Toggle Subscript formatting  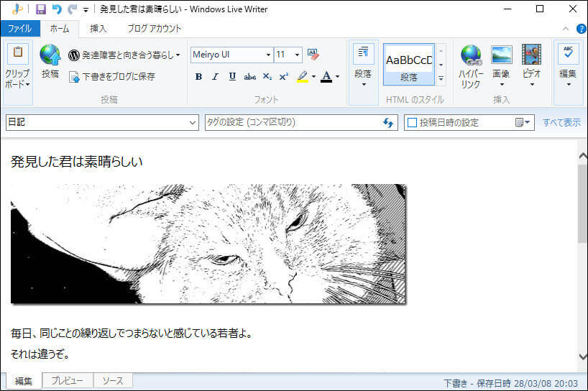pyautogui.click(x=267, y=77)
